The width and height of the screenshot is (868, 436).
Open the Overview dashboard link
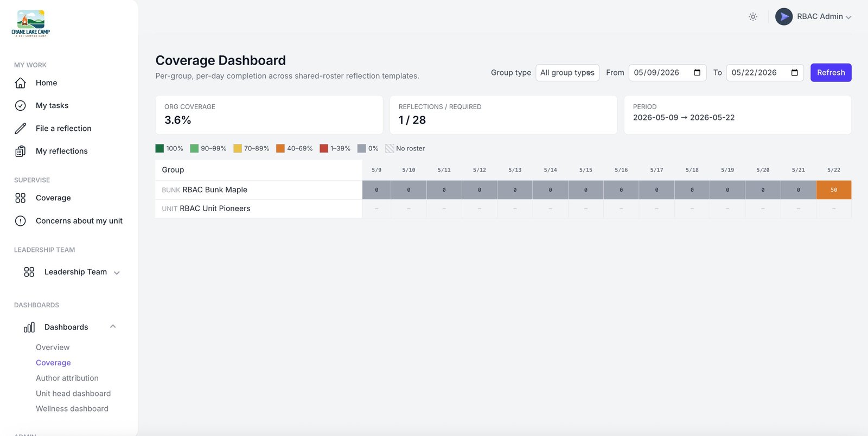pos(53,347)
